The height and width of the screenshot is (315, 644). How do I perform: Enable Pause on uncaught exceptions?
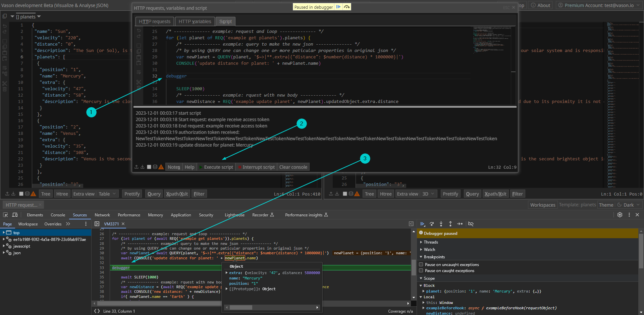tap(421, 264)
